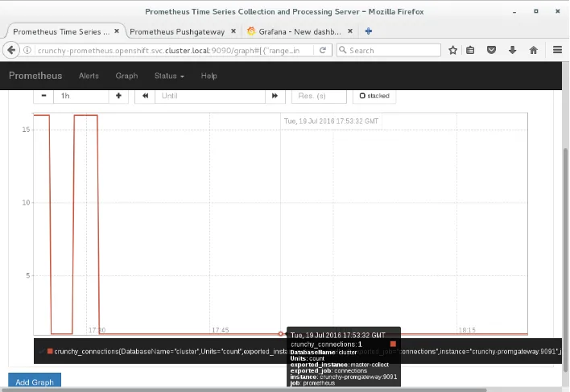Step the graph end time backward

(146, 96)
